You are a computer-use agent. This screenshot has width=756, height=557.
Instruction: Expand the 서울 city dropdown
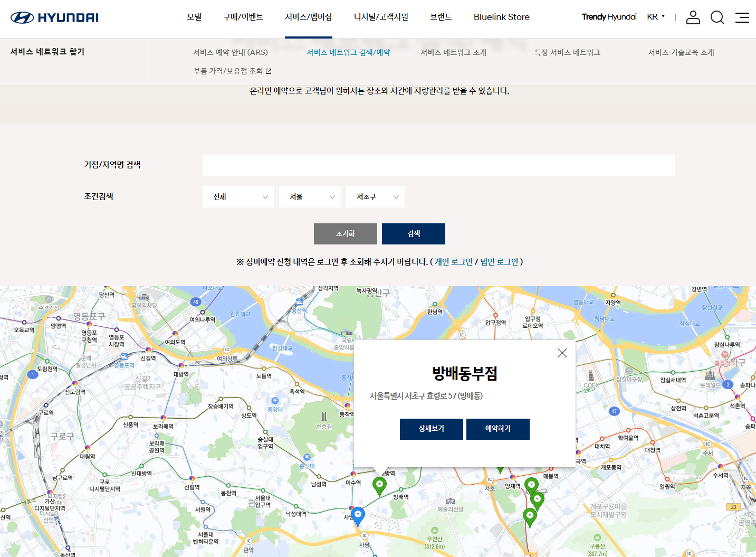(x=310, y=197)
